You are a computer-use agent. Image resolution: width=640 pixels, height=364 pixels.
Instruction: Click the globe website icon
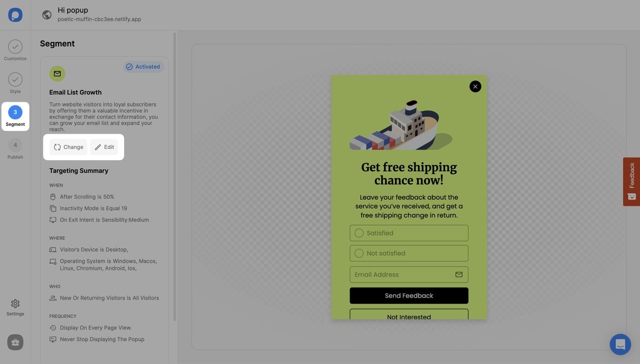47,15
